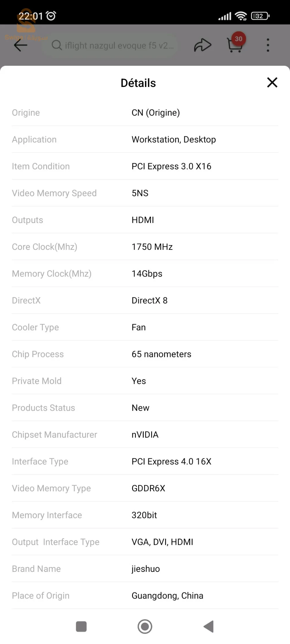Close the Détails sheet with X
Screen dimensions: 290x644
click(x=272, y=83)
